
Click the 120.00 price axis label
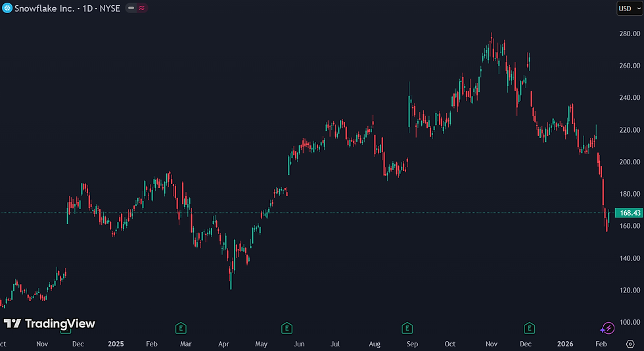tap(630, 290)
